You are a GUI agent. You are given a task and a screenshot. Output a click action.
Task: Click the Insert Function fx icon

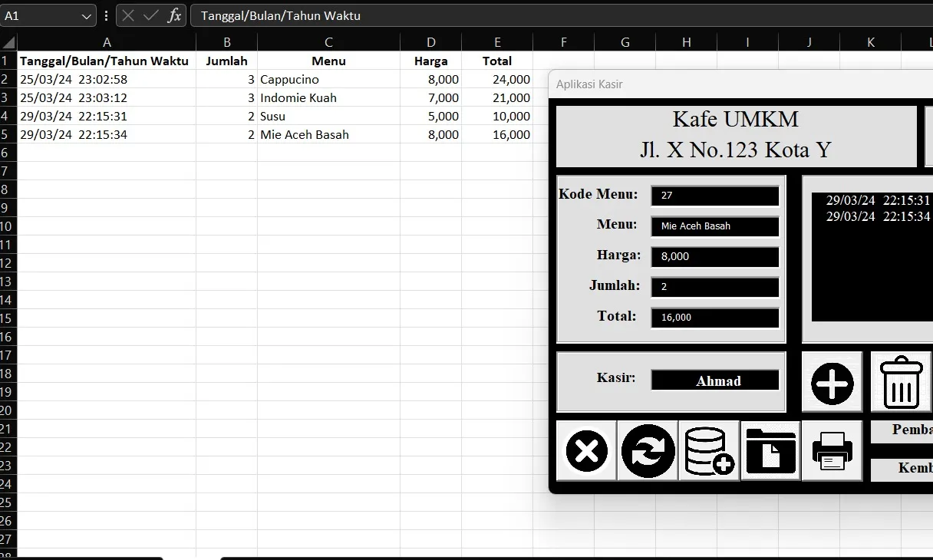tap(174, 15)
